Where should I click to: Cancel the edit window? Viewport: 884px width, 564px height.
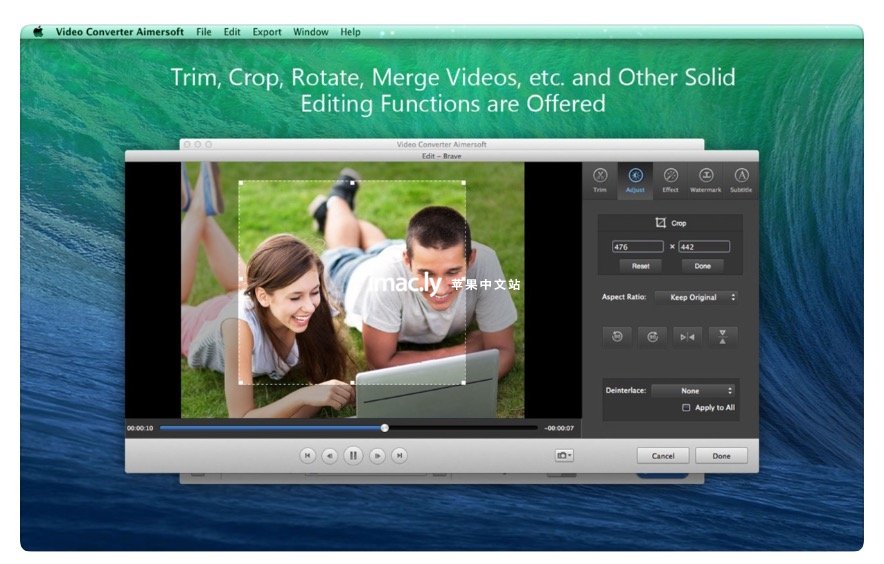(x=663, y=456)
